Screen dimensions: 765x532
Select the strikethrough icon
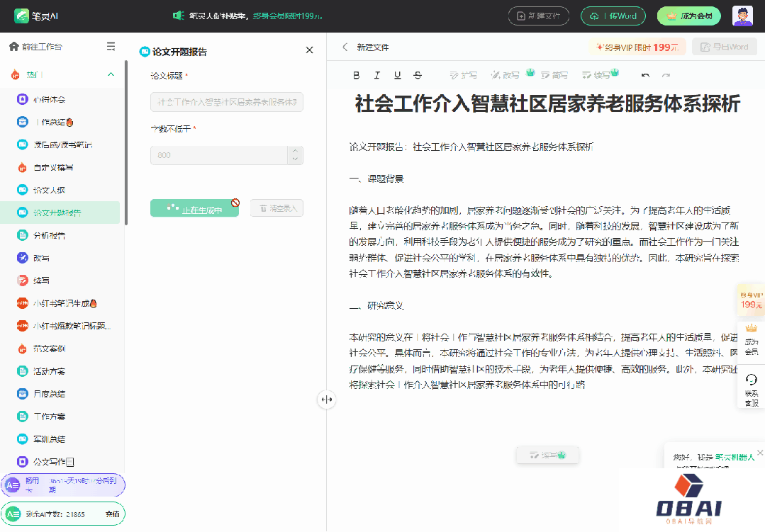(x=419, y=74)
